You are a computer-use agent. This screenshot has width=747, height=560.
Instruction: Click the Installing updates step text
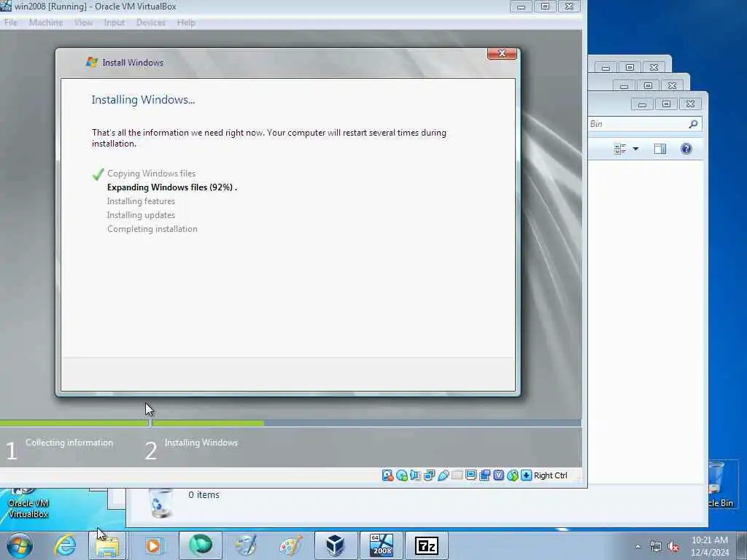(x=141, y=215)
